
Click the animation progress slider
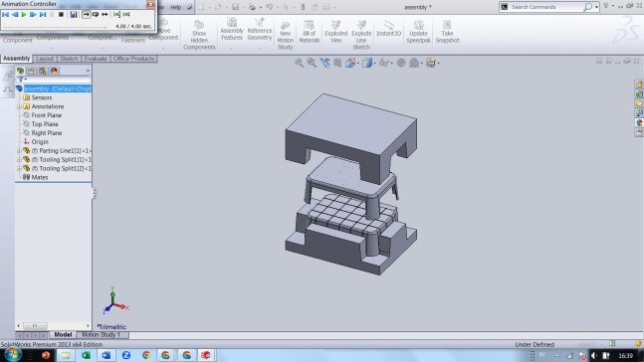(x=54, y=27)
